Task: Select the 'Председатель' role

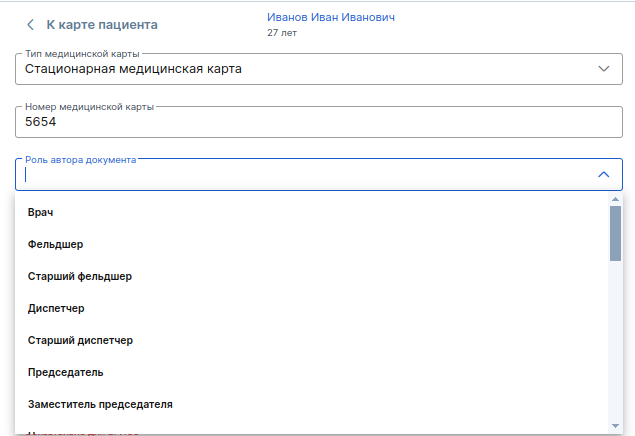Action: pos(65,372)
